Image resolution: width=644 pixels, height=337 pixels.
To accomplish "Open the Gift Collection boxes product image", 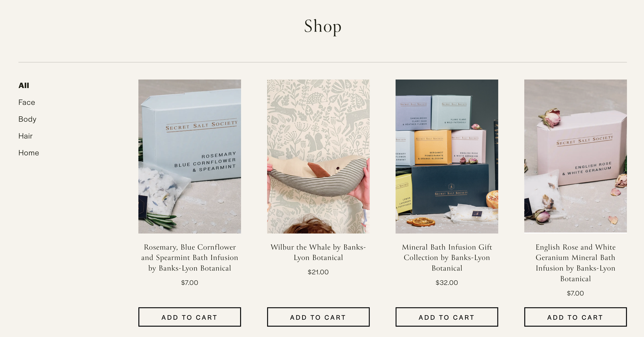I will [x=447, y=157].
